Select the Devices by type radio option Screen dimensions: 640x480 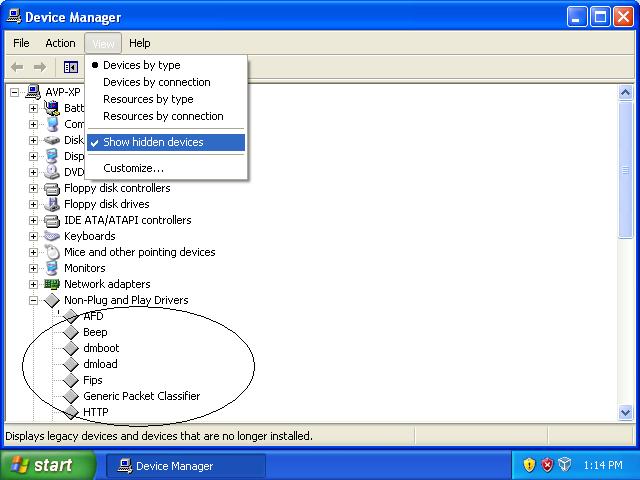tap(166, 65)
